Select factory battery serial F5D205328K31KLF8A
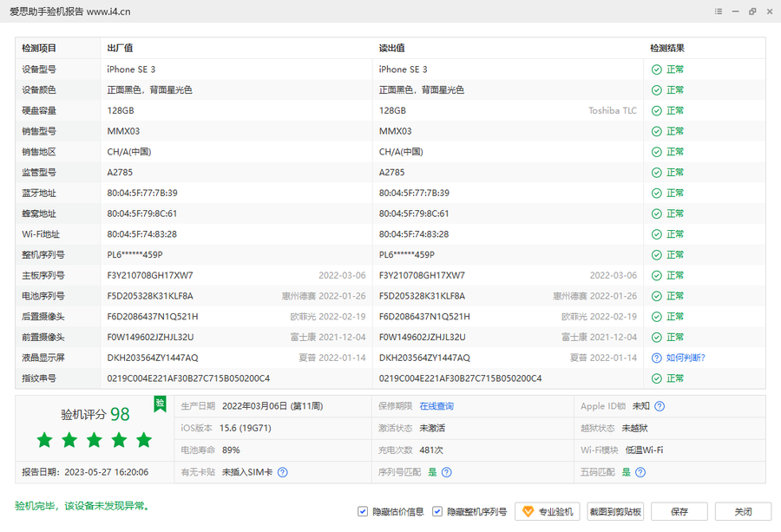 point(150,296)
